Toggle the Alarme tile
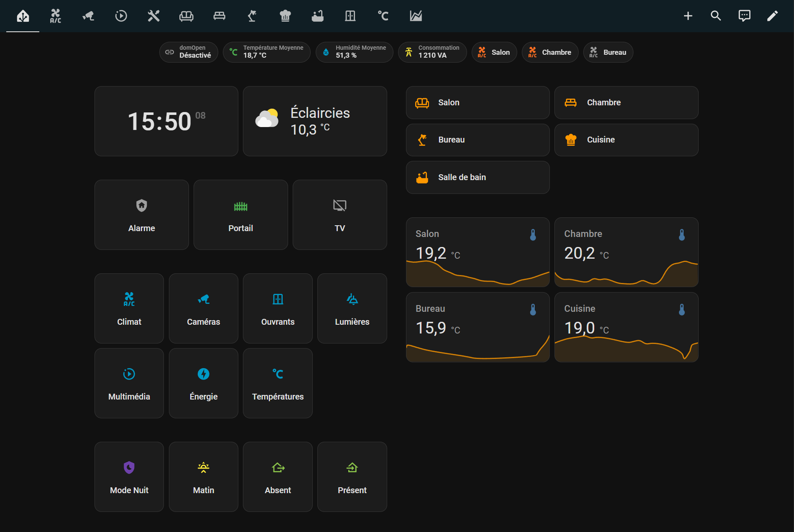The height and width of the screenshot is (532, 794). 141,215
